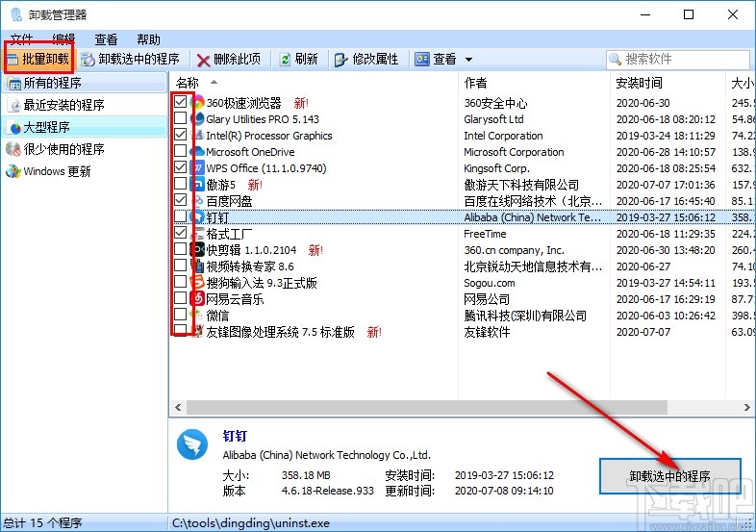Check the Glary Utilities PRO checkbox

click(180, 118)
